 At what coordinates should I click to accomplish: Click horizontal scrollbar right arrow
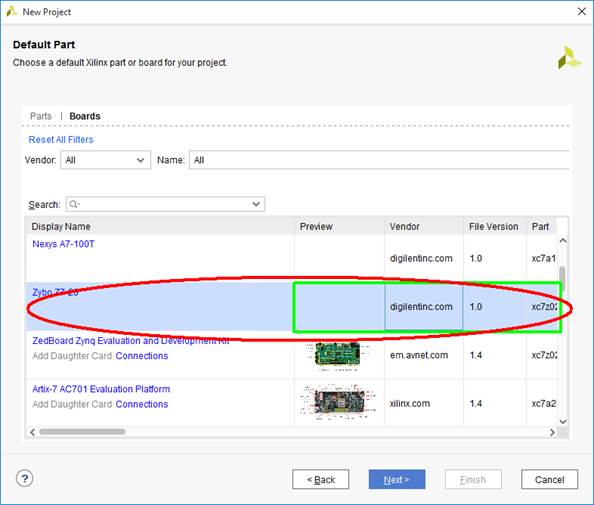coord(552,432)
